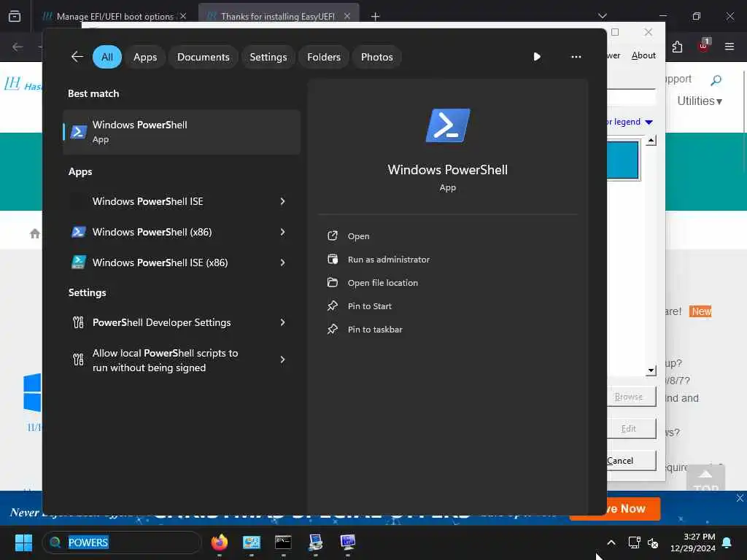Click the website search magnifier icon
The width and height of the screenshot is (747, 560).
[x=716, y=80]
